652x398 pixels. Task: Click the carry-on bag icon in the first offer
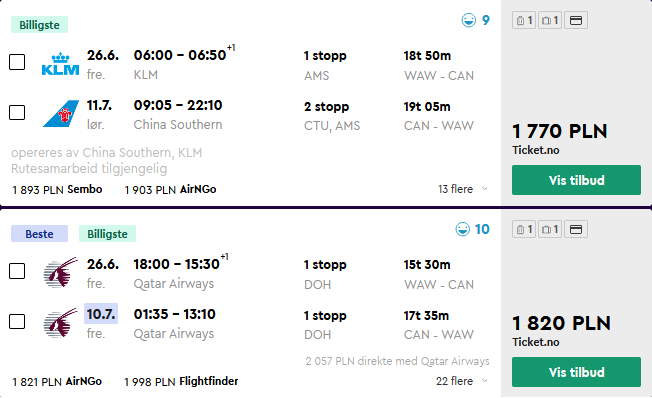pyautogui.click(x=524, y=20)
